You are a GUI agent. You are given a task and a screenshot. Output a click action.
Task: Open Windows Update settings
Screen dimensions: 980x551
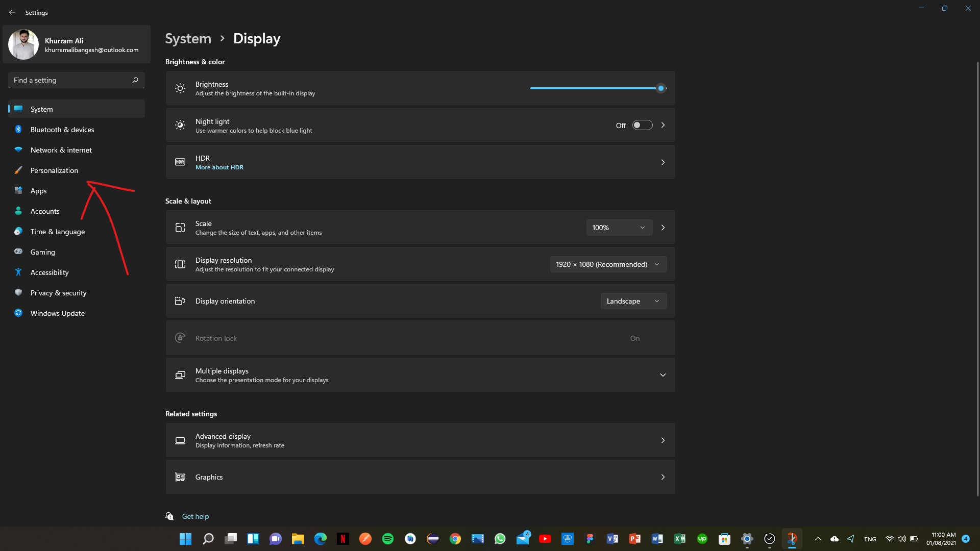[57, 313]
